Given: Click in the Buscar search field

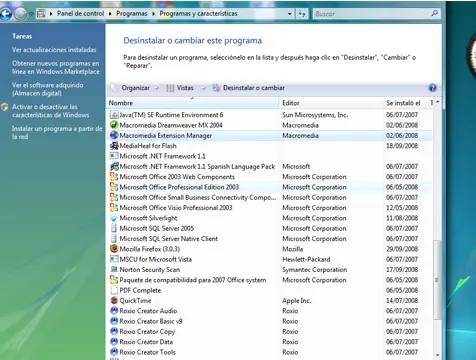Looking at the screenshot, I should (x=371, y=14).
